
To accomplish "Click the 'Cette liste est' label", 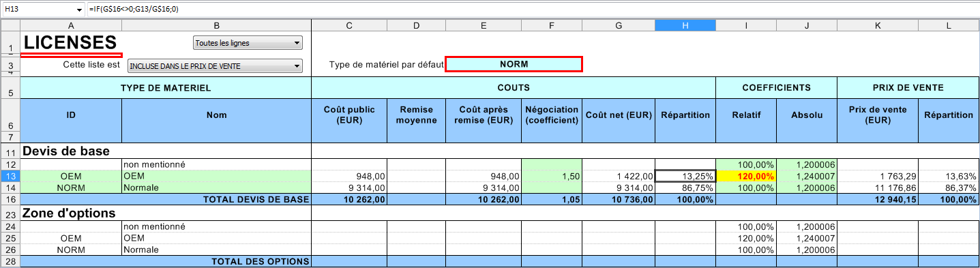I will (91, 65).
